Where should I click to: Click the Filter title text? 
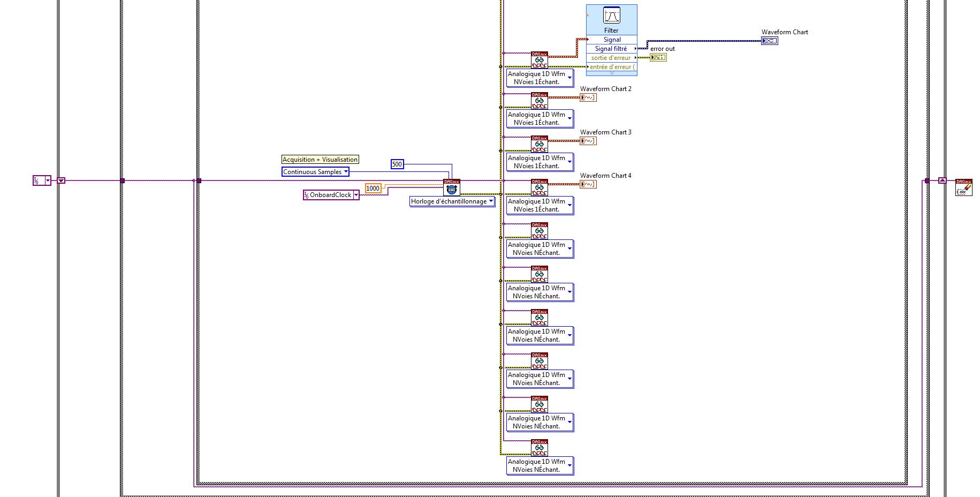[x=611, y=31]
